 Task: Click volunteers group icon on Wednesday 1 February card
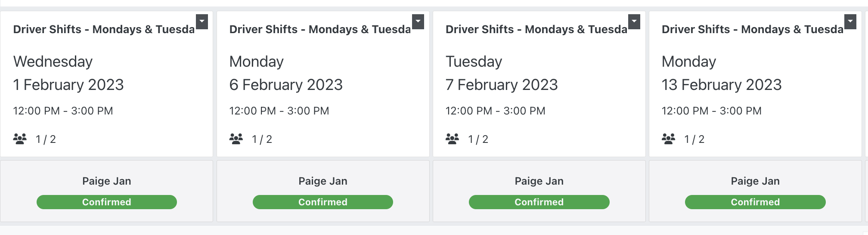[x=20, y=139]
